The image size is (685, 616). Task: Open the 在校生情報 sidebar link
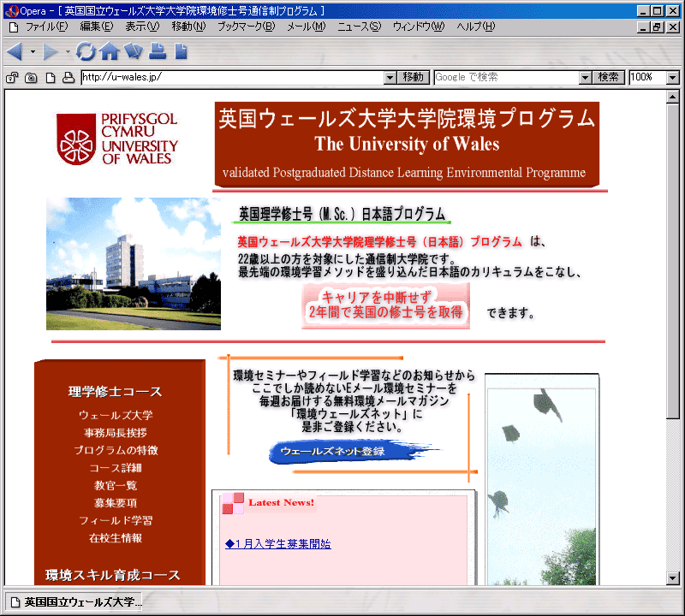(x=116, y=538)
